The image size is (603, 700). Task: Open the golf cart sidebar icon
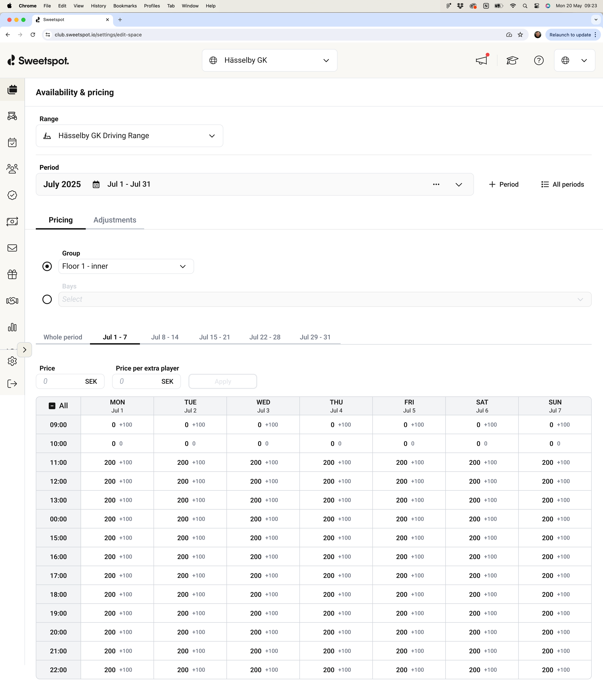pyautogui.click(x=12, y=116)
